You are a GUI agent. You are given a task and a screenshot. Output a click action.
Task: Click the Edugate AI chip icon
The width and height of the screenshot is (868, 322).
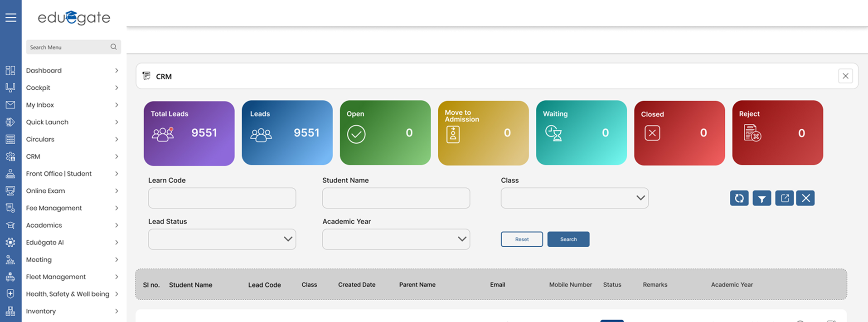(x=10, y=243)
